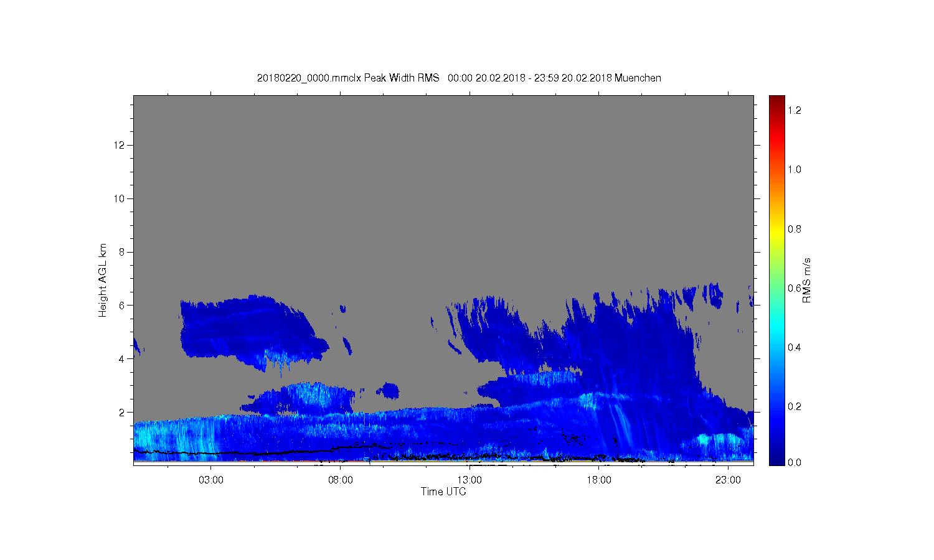Click the colorbar value 0.6
This screenshot has width=934, height=560.
[x=795, y=288]
